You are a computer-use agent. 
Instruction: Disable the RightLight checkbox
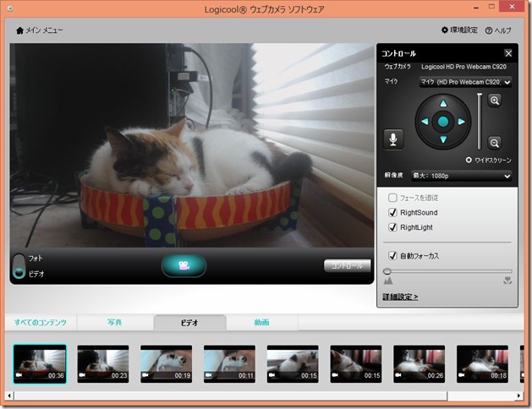tap(392, 228)
